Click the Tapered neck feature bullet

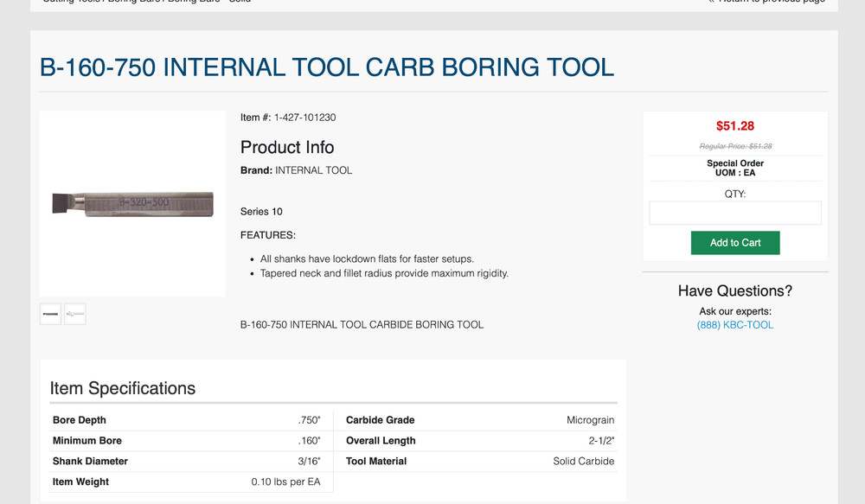click(384, 273)
